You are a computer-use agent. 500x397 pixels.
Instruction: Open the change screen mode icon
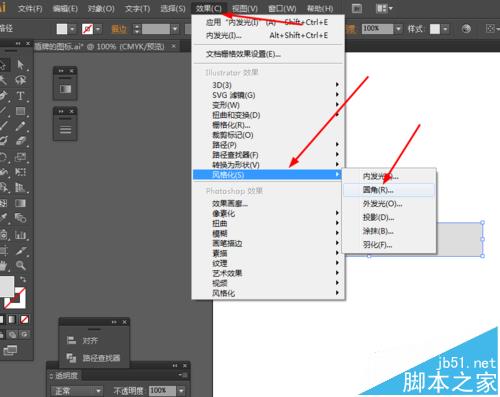click(x=10, y=350)
